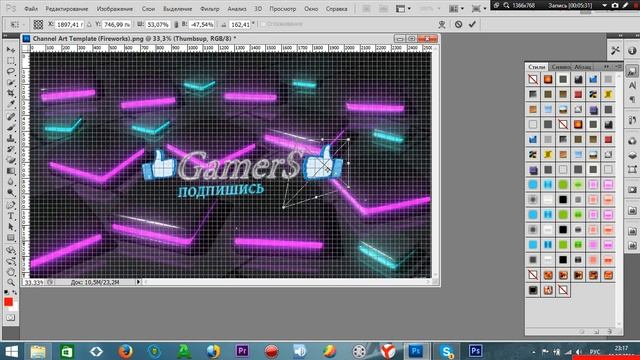This screenshot has width=640, height=360.
Task: Open the Просмотр menu
Action: click(283, 9)
